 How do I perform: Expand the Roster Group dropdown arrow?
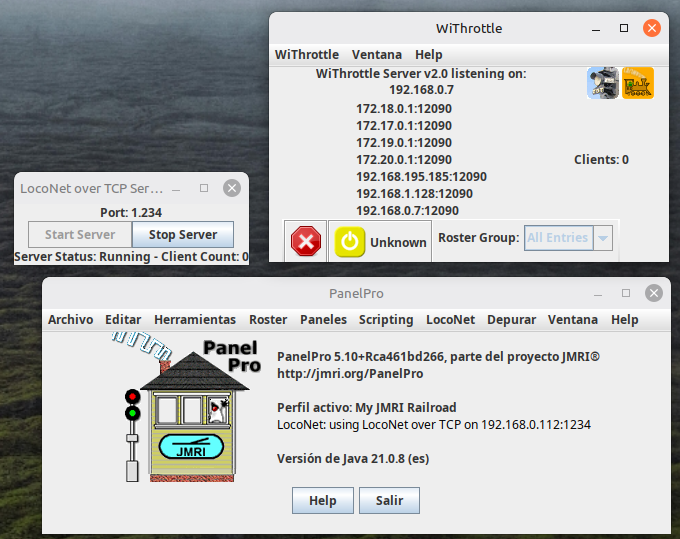(x=603, y=238)
